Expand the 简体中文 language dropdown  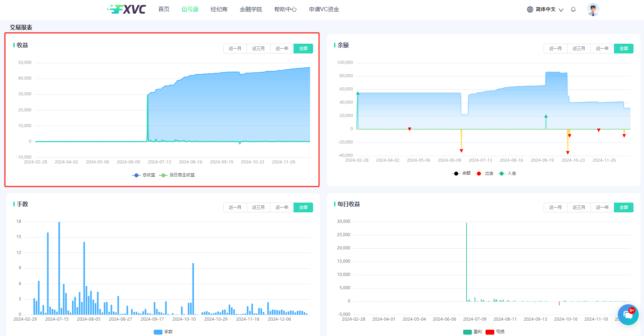(545, 9)
